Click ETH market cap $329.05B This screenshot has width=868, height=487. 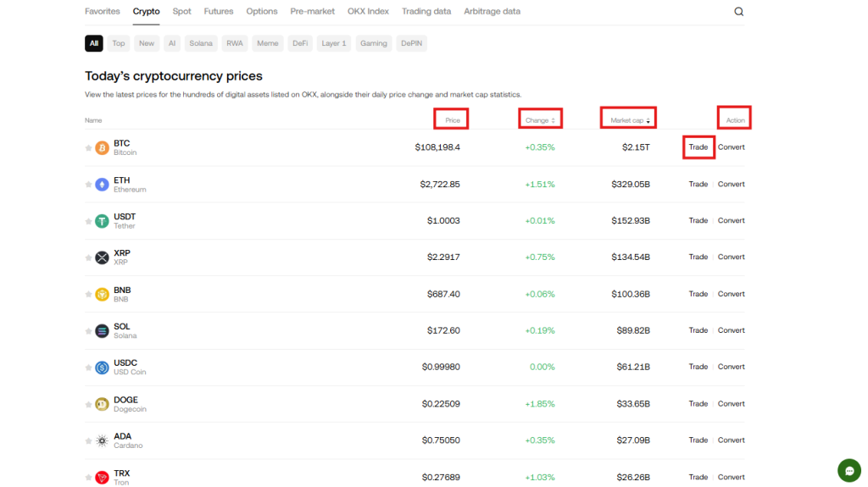click(631, 185)
